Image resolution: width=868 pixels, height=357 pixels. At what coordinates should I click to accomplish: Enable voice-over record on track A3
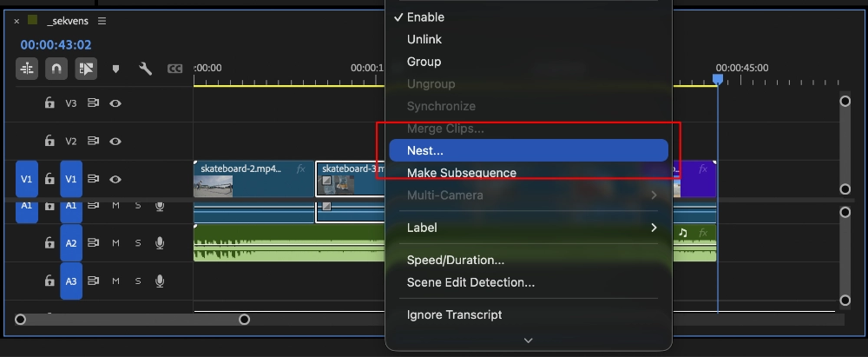pyautogui.click(x=160, y=281)
